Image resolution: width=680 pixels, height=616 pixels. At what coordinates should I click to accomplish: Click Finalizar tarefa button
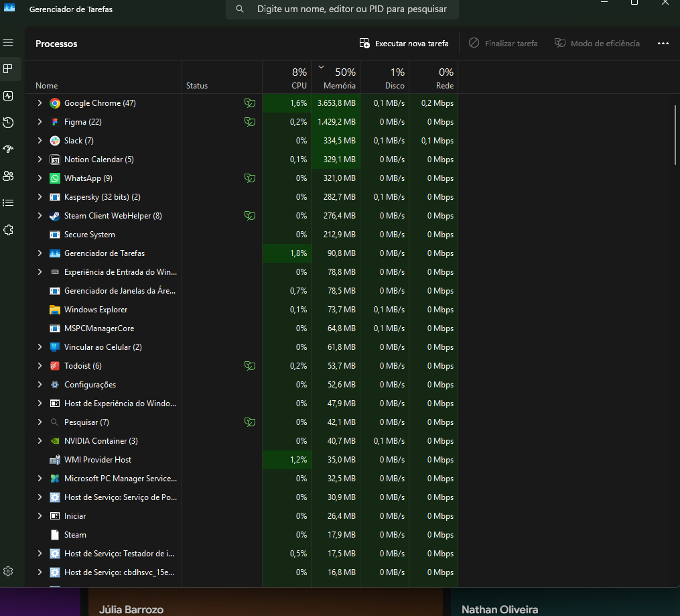coord(503,44)
